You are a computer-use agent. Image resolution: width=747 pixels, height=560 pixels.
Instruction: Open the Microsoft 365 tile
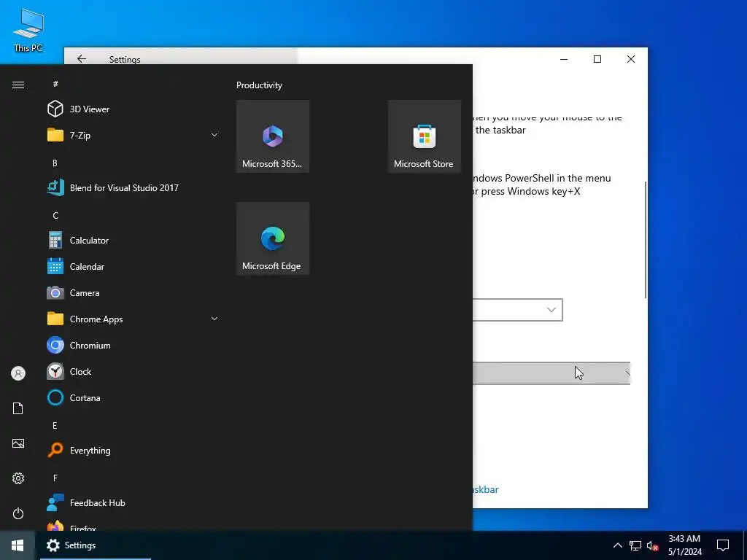(x=273, y=136)
